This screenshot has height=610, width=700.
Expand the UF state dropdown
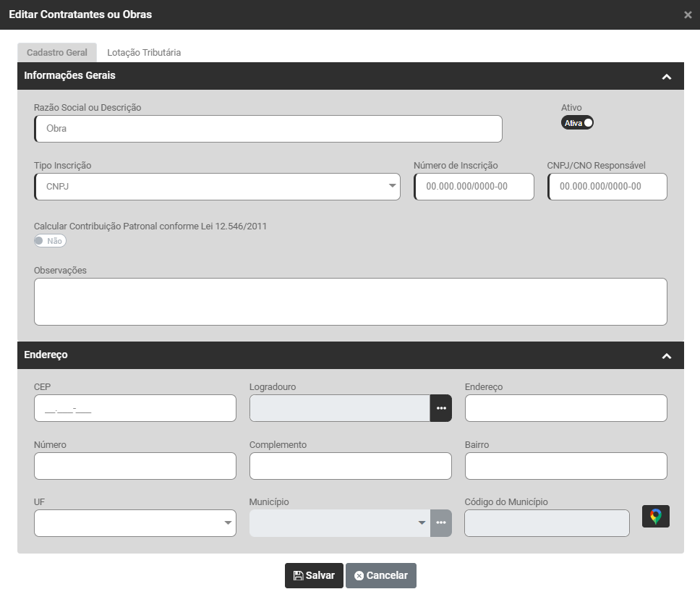(x=135, y=523)
